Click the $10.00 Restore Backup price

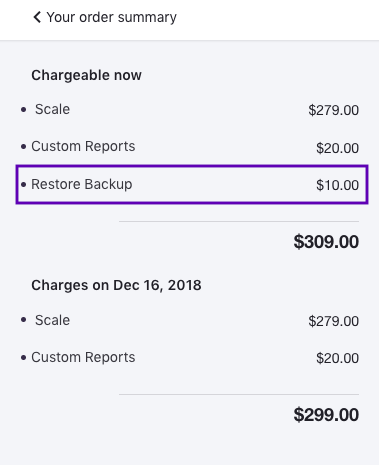337,185
